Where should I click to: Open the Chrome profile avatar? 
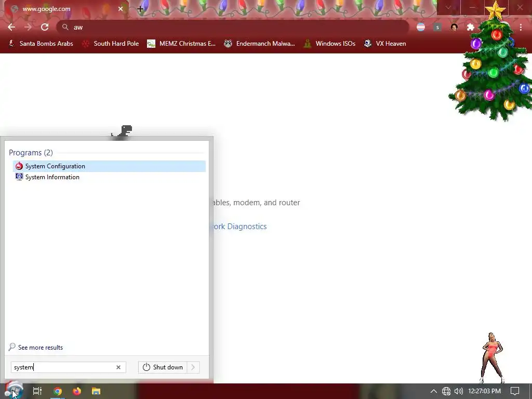(x=454, y=27)
